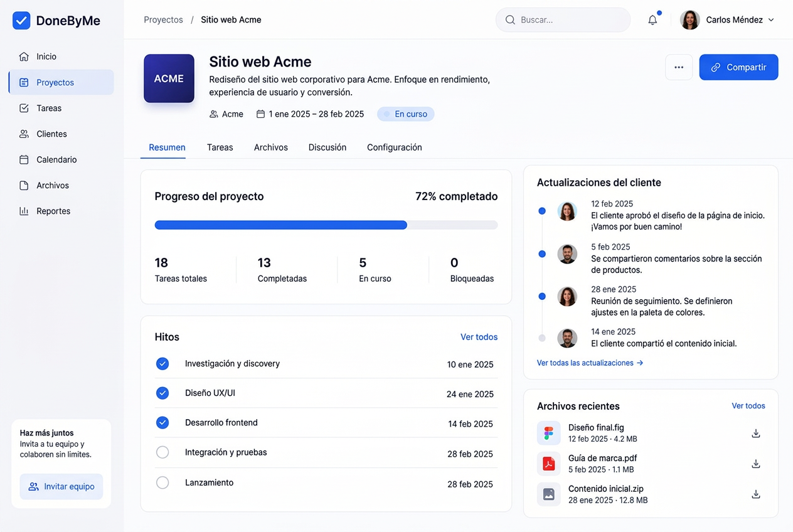Image resolution: width=793 pixels, height=532 pixels.
Task: Click the image icon for Contenido inicial.zip
Action: click(x=549, y=494)
